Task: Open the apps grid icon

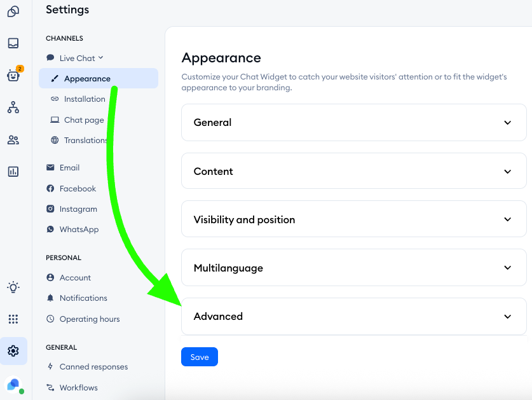Action: click(x=13, y=319)
